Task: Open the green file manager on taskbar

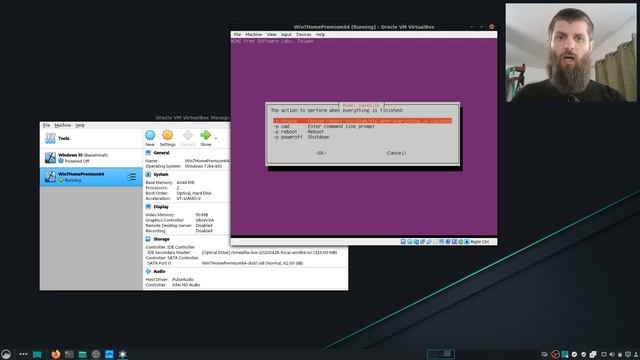Action: tap(82, 354)
